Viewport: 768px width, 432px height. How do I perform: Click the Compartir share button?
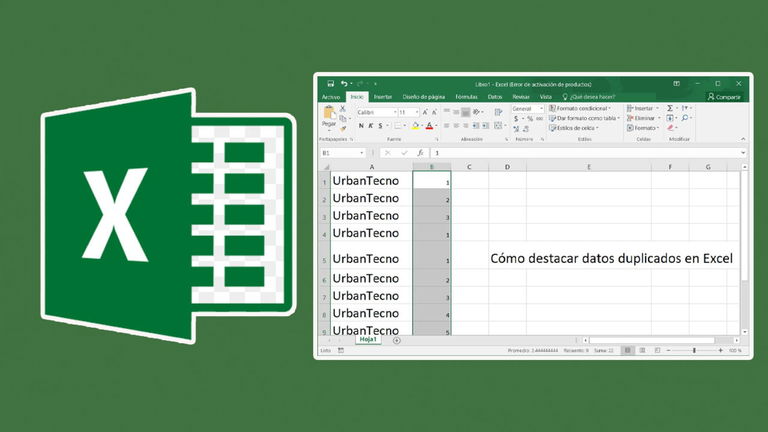click(x=724, y=97)
